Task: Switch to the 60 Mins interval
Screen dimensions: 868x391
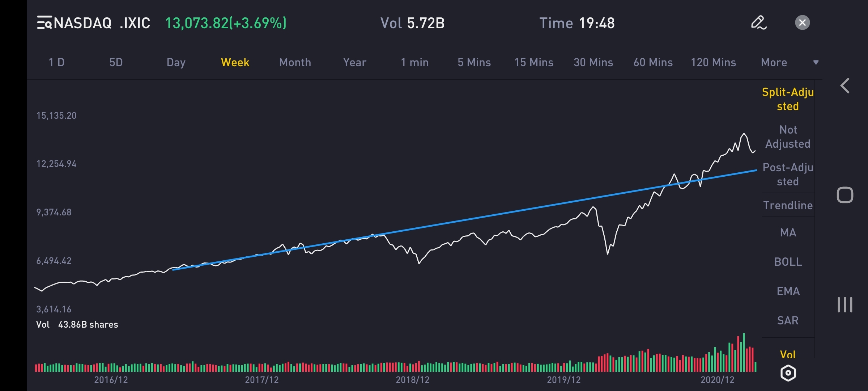Action: click(653, 62)
